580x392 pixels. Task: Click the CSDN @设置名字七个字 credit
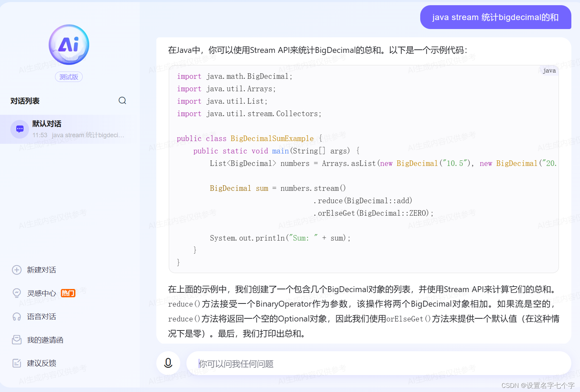538,385
